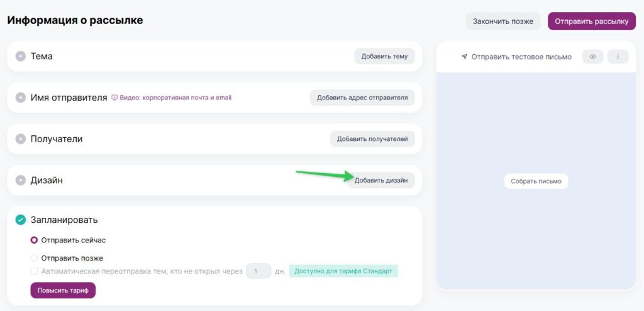
Task: Click the video icon beside корпоративная почта
Action: click(114, 98)
